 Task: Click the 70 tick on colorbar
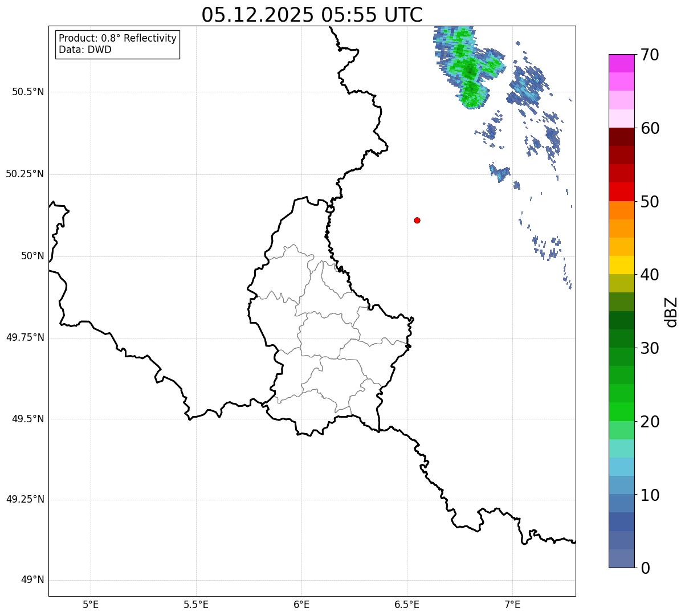point(649,55)
